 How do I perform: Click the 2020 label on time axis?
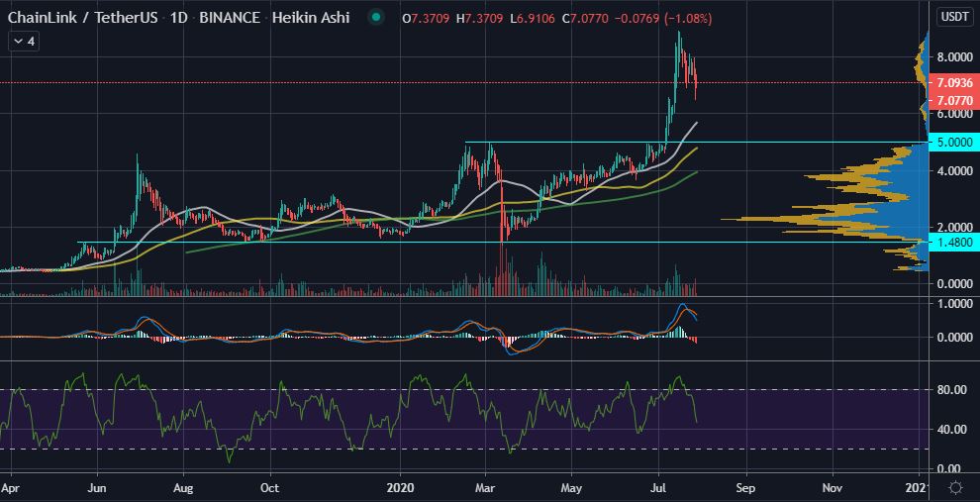pyautogui.click(x=401, y=487)
